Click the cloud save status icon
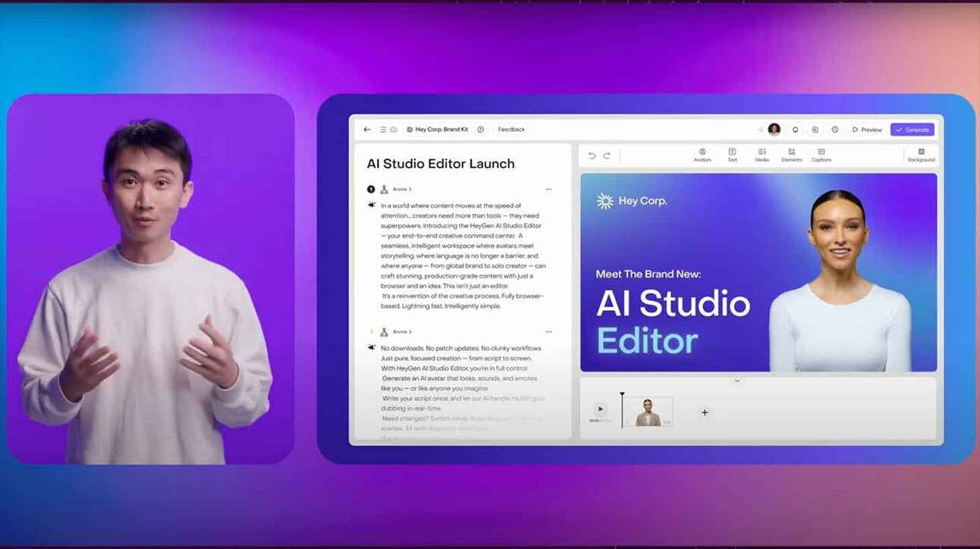 pos(394,130)
